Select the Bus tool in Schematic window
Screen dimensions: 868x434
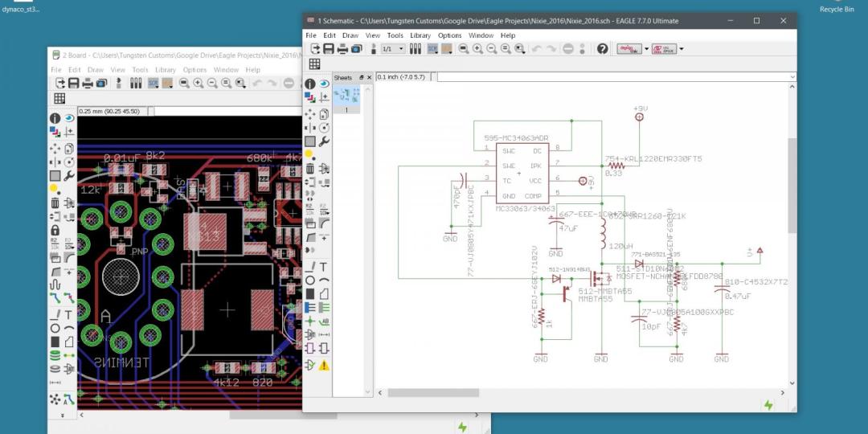310,307
